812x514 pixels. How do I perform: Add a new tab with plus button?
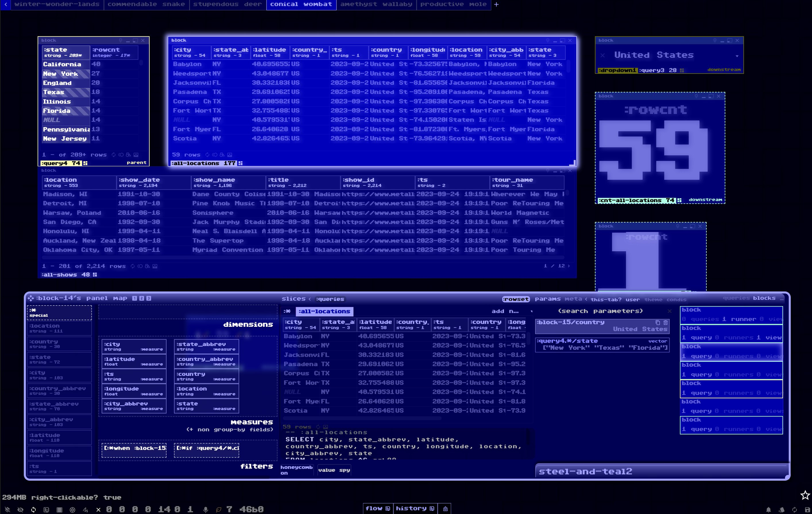click(x=496, y=4)
